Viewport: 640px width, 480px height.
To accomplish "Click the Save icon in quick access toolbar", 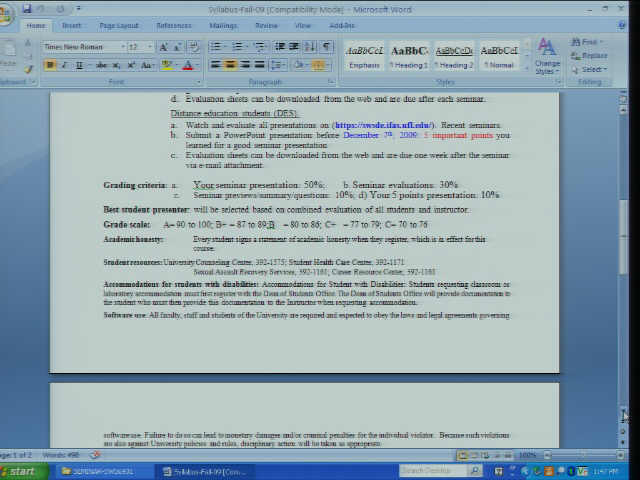I will click(x=27, y=9).
